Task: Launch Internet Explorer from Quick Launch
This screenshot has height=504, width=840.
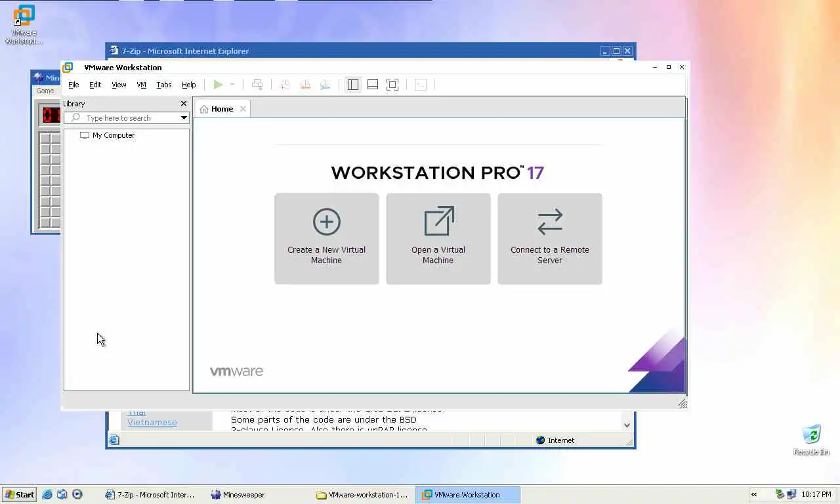Action: 47,495
